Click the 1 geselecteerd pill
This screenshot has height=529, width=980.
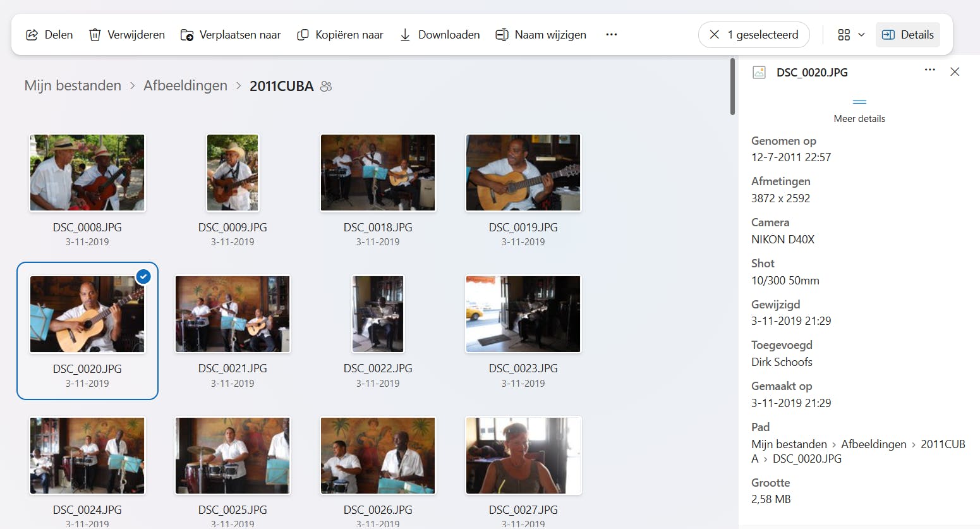pyautogui.click(x=754, y=35)
